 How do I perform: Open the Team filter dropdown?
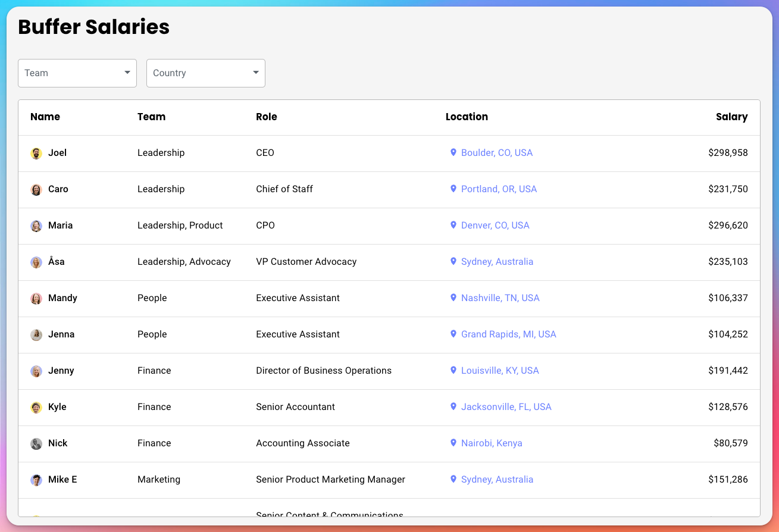click(x=77, y=73)
